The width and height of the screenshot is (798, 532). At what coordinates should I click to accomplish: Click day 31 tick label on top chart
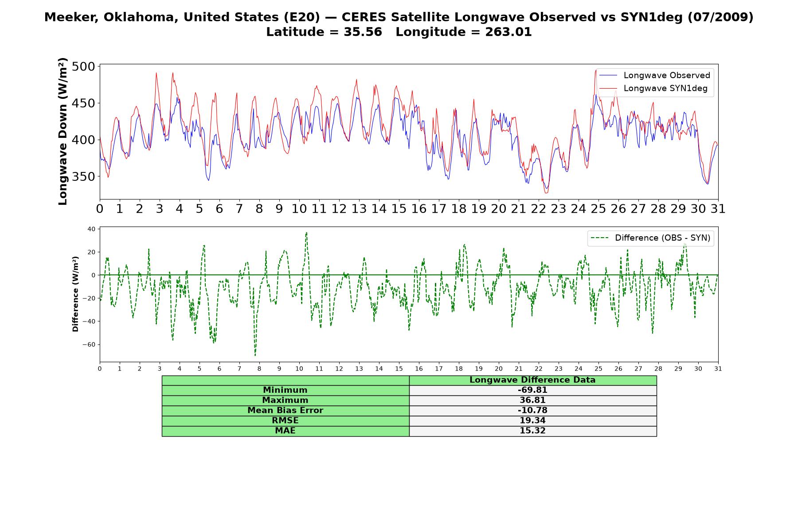coord(718,208)
